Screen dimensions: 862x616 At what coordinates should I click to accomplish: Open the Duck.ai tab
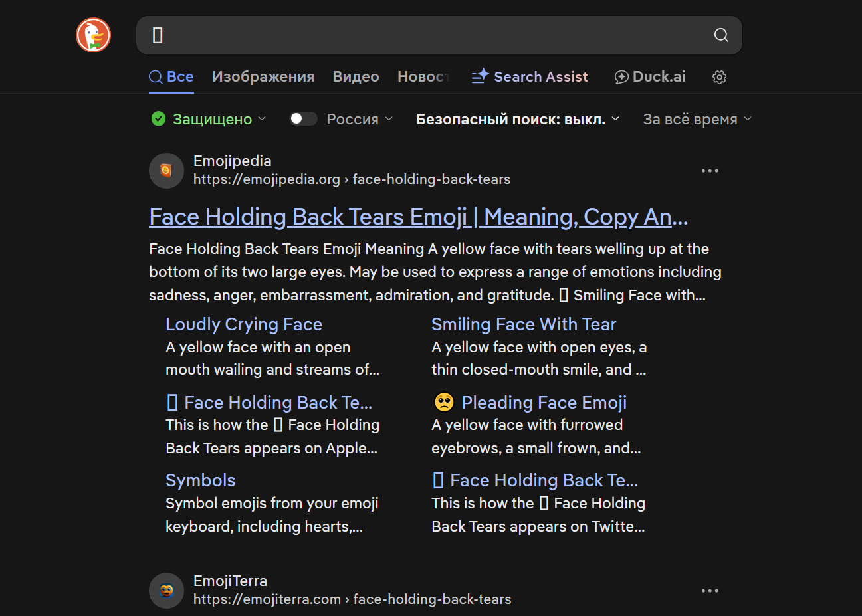[650, 77]
